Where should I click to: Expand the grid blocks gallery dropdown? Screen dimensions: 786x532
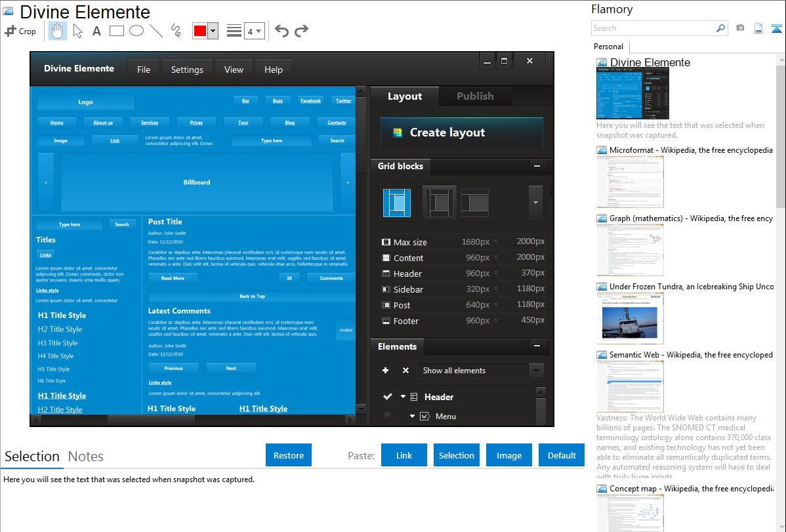coord(535,203)
